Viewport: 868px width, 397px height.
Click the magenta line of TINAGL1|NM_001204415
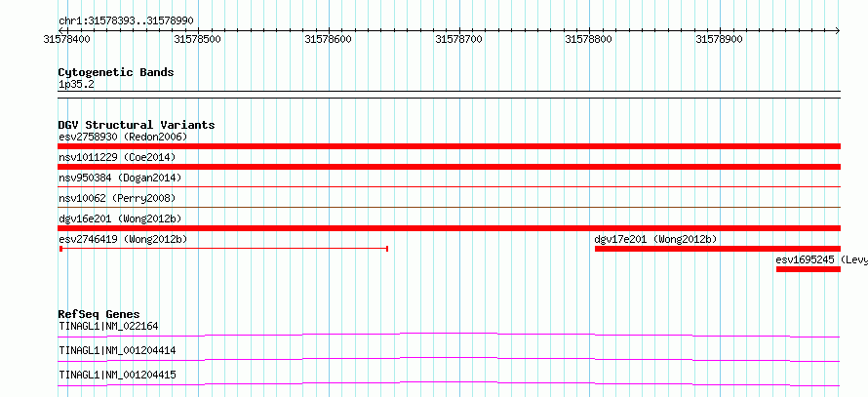pos(449,383)
